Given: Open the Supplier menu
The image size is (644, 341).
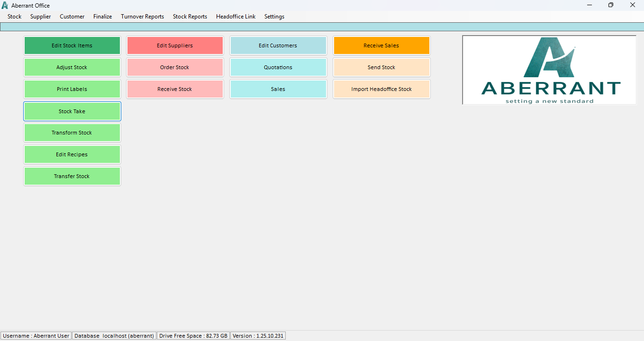Looking at the screenshot, I should (x=40, y=17).
